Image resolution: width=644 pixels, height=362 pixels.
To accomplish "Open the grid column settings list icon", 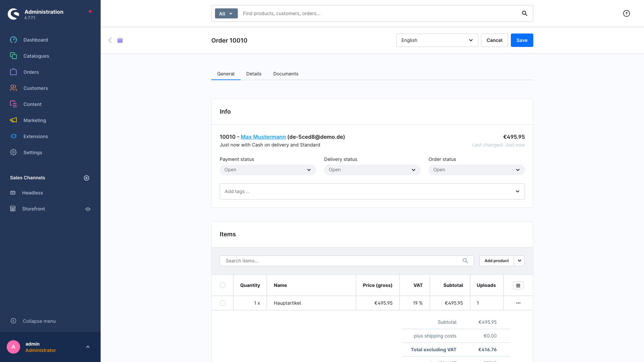I will 518,285.
